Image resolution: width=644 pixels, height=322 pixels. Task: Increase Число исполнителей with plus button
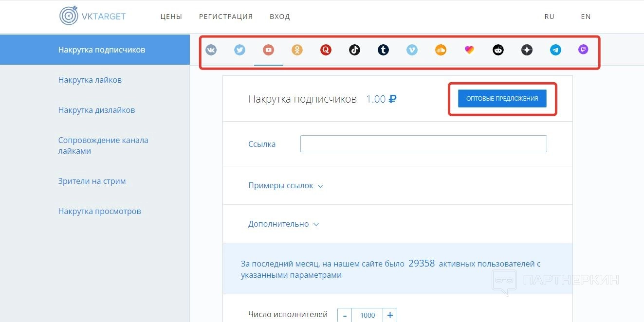pos(390,315)
